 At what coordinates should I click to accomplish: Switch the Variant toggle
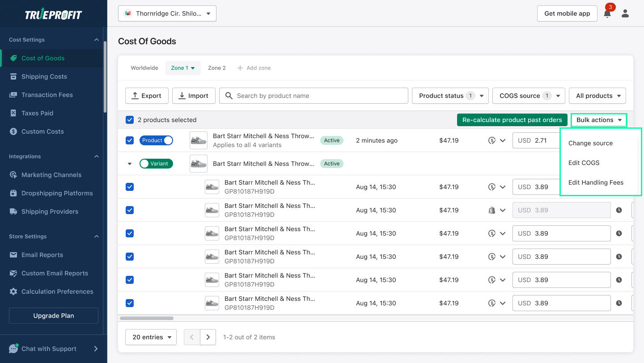tap(156, 164)
